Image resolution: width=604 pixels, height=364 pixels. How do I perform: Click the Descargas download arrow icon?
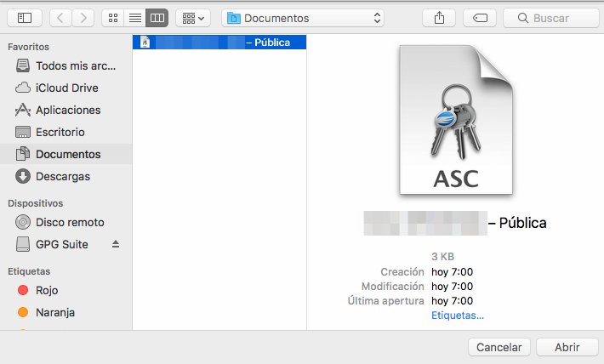pyautogui.click(x=23, y=176)
